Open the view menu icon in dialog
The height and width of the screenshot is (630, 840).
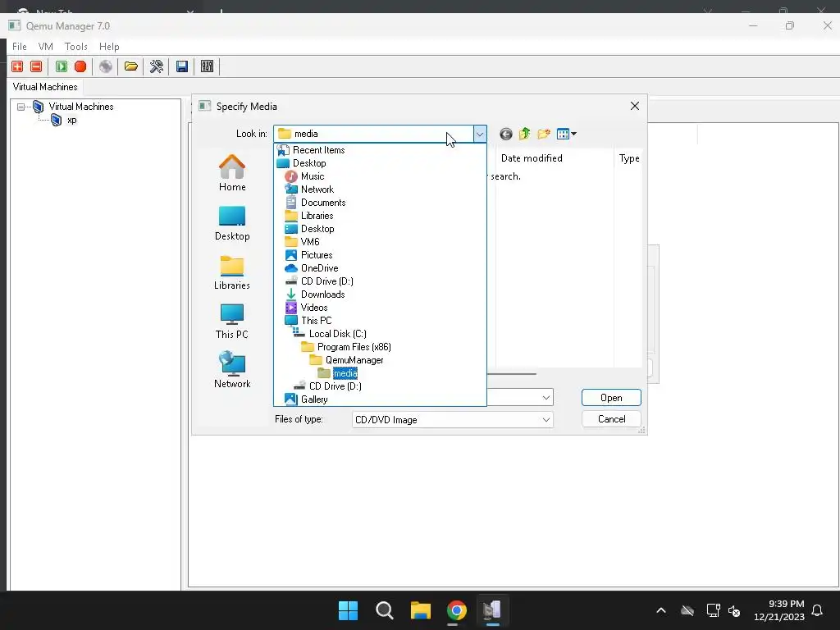coord(566,134)
